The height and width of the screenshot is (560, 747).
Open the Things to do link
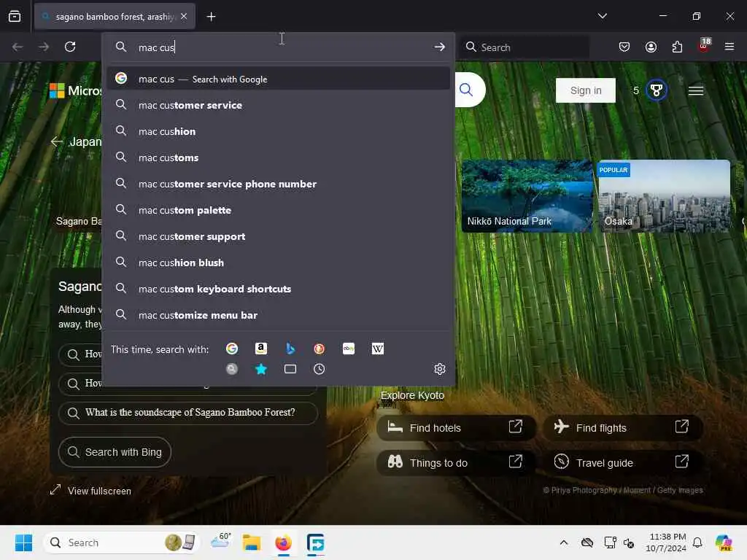pyautogui.click(x=457, y=462)
